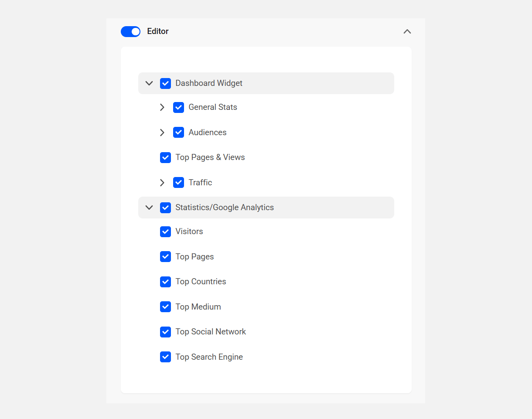Image resolution: width=532 pixels, height=419 pixels.
Task: Disable the Editor toggle switch
Action: click(x=130, y=31)
